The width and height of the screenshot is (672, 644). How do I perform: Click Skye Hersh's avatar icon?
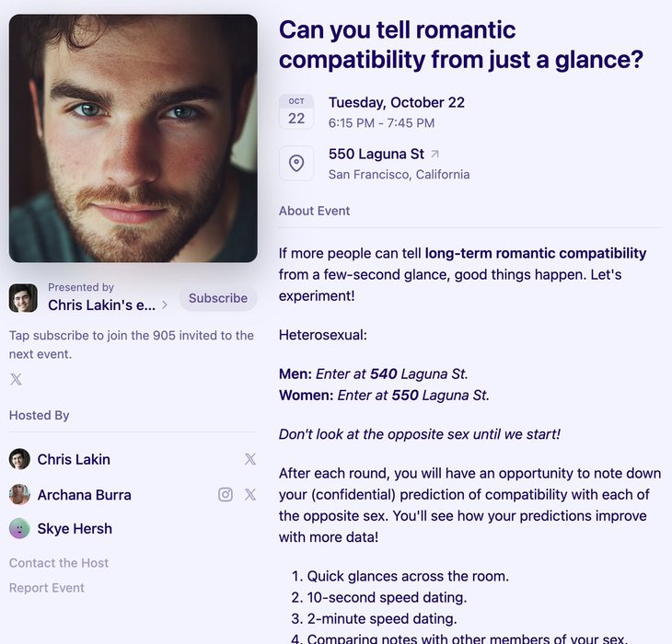[19, 528]
